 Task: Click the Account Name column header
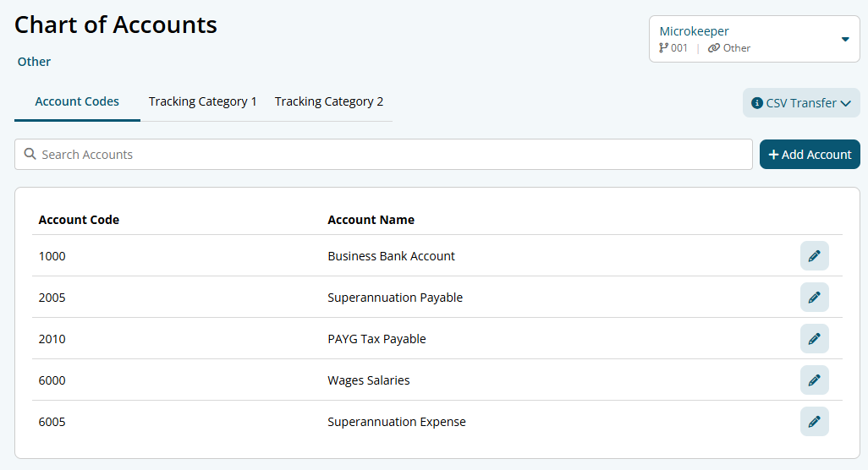click(371, 220)
